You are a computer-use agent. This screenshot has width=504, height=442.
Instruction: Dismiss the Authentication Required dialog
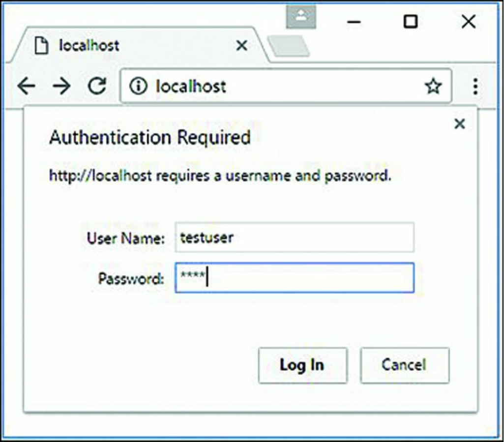click(x=460, y=124)
